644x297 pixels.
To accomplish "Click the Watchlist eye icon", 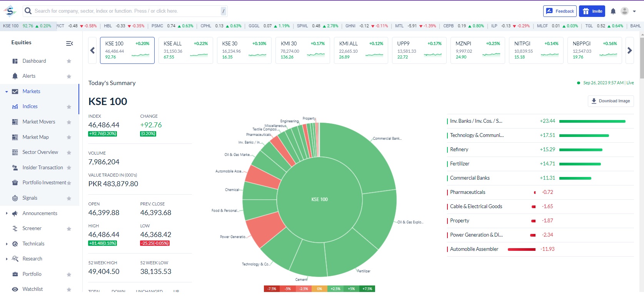I will 15,289.
